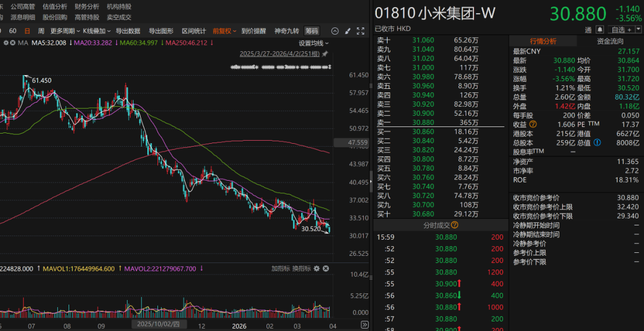Click help icon next to 分时成交
Viewport: 644px width, 331px height.
point(455,225)
